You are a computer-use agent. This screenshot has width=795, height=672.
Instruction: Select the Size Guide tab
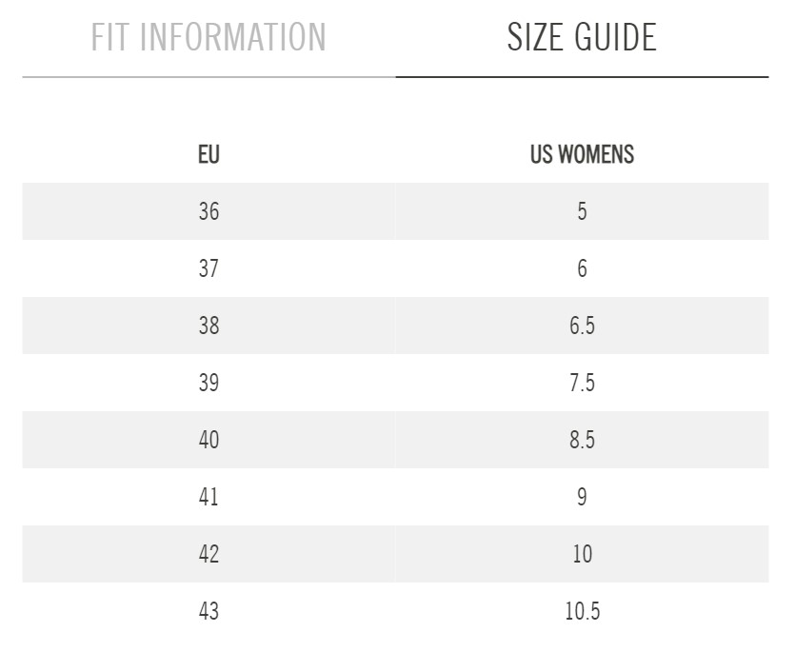(582, 38)
